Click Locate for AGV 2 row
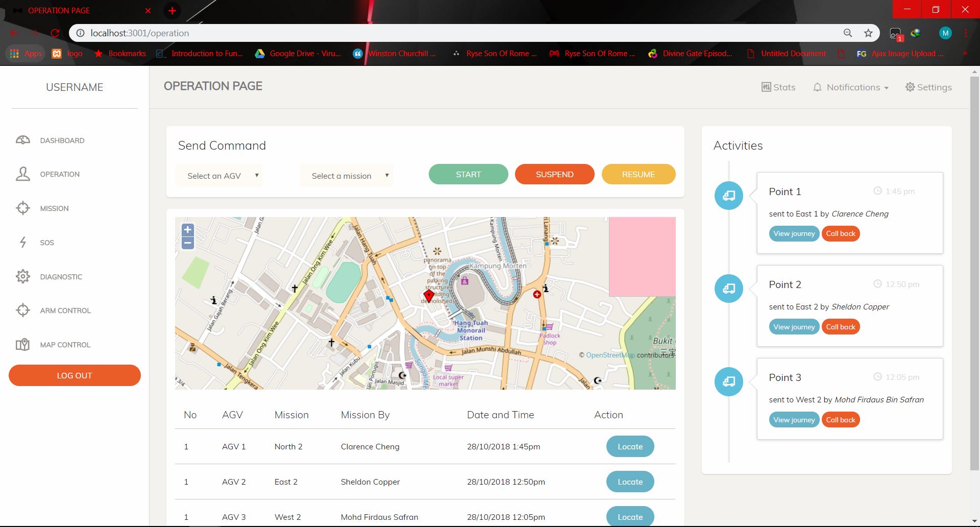This screenshot has height=527, width=980. 630,482
